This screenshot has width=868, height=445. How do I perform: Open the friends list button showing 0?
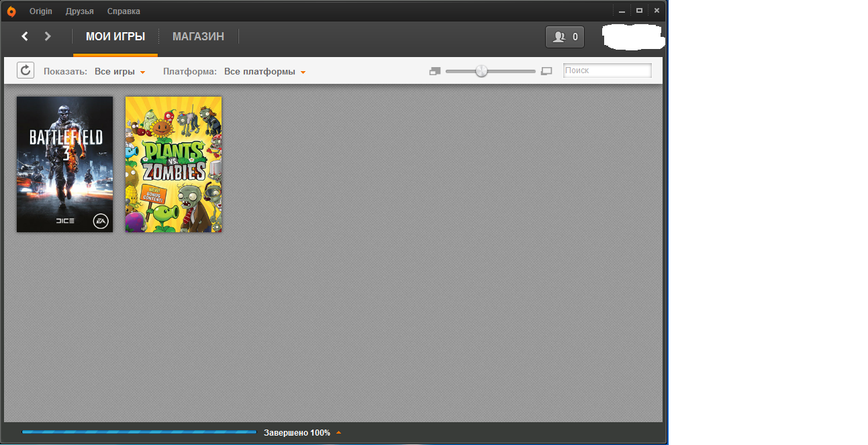pos(565,37)
